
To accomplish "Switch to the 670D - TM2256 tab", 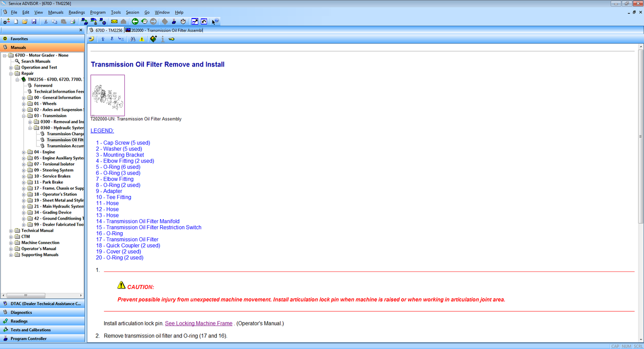I will click(x=106, y=30).
